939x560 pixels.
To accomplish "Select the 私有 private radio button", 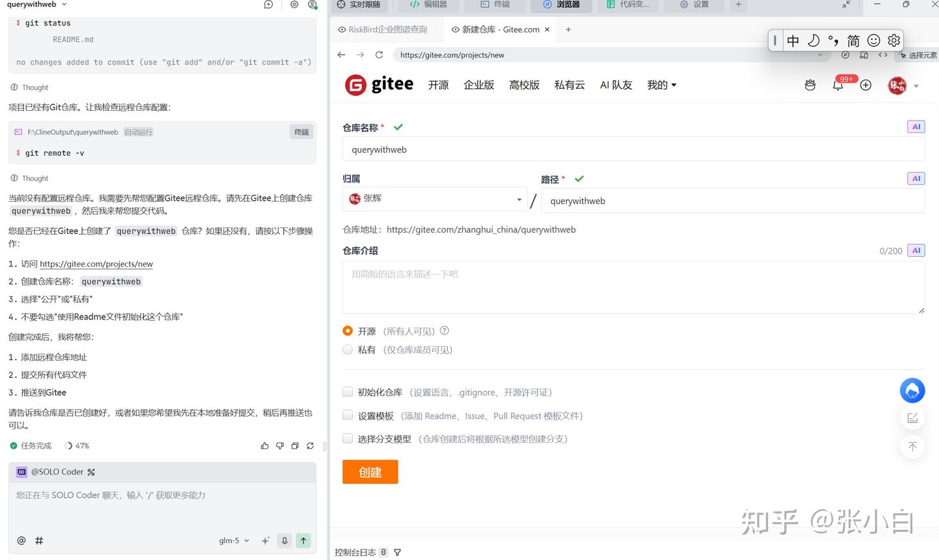I will (348, 349).
